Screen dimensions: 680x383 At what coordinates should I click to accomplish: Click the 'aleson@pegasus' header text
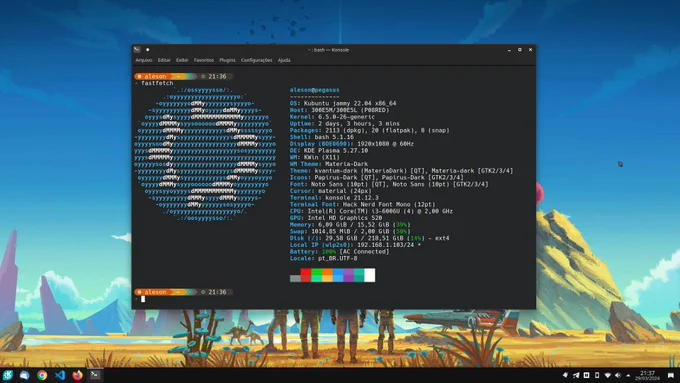pos(314,90)
